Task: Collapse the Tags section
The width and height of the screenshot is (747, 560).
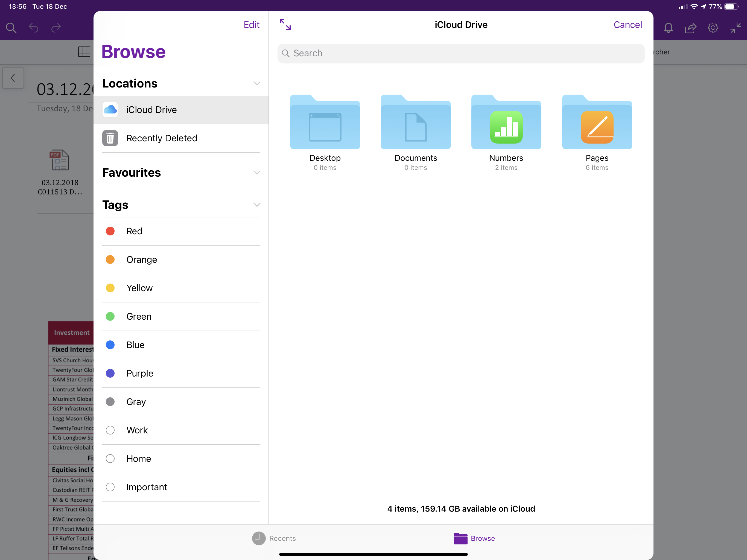Action: [x=257, y=205]
